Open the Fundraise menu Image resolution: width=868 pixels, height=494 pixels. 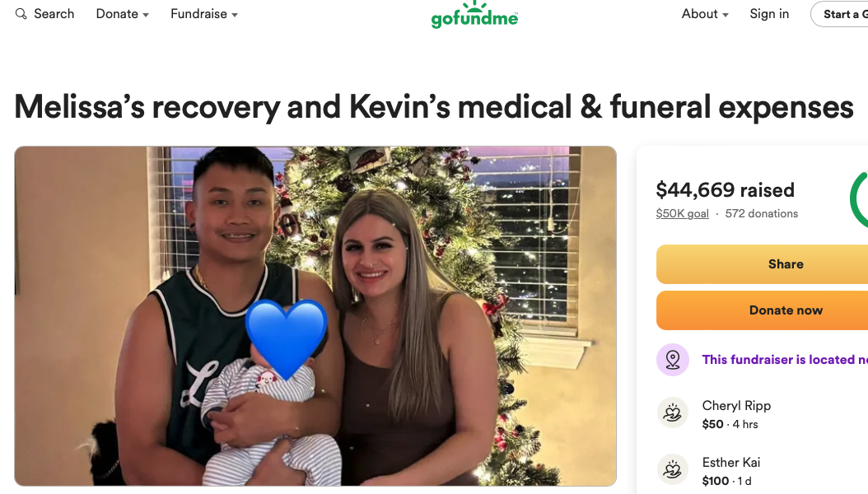click(204, 14)
